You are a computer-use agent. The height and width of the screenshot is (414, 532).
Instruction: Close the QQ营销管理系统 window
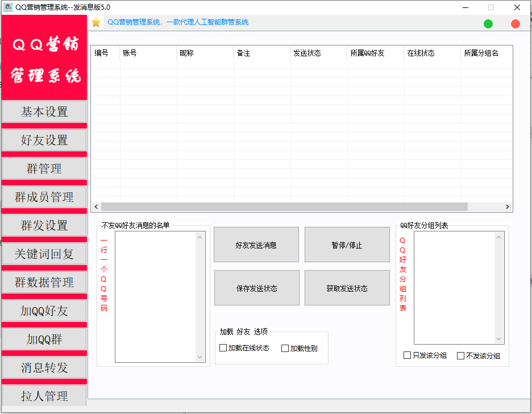(x=517, y=7)
